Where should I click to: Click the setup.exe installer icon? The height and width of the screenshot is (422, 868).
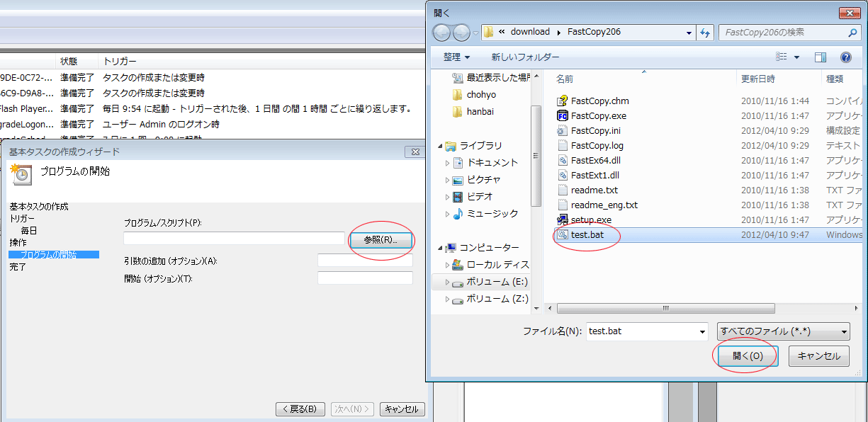563,219
